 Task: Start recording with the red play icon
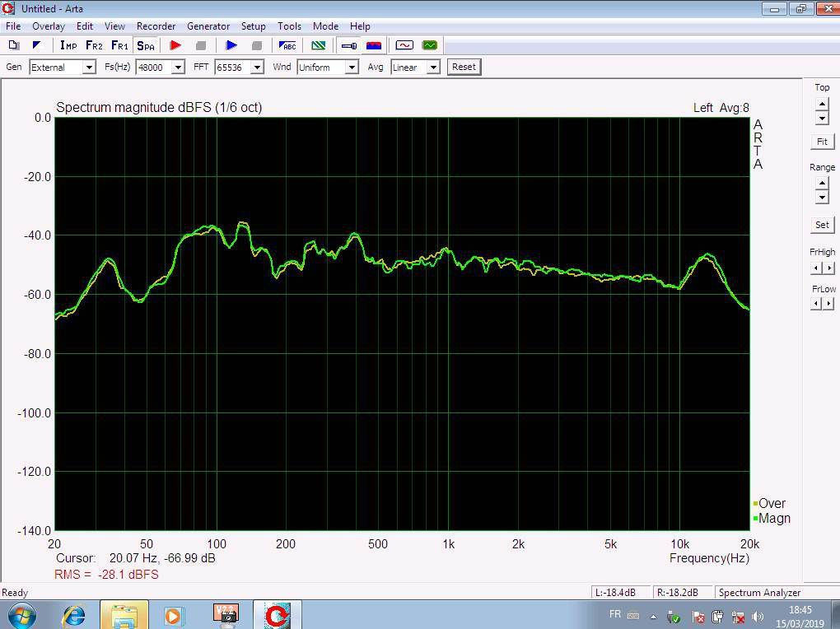click(175, 45)
